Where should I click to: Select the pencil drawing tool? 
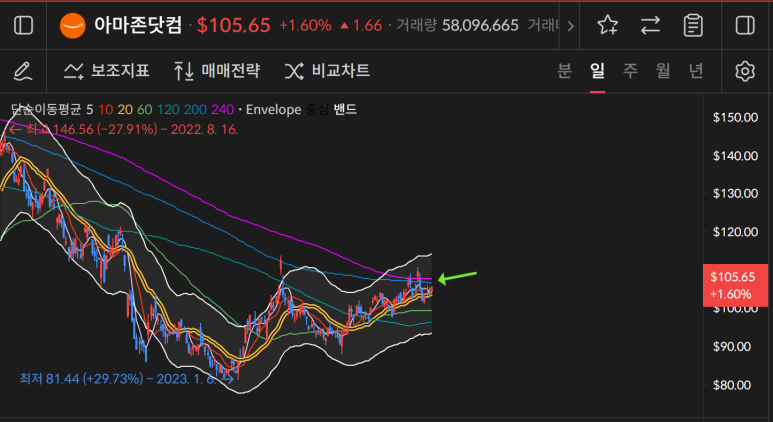click(x=23, y=71)
